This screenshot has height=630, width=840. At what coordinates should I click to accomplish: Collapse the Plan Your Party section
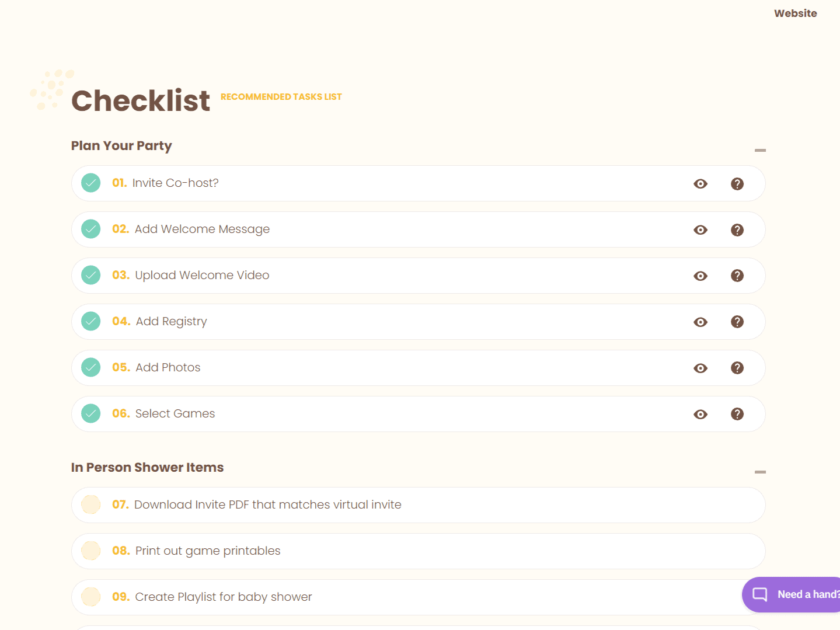tap(760, 150)
